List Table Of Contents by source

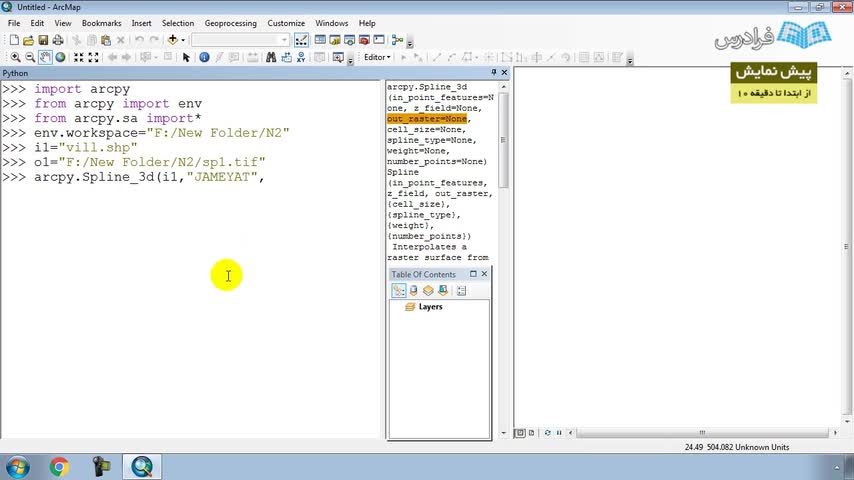413,291
